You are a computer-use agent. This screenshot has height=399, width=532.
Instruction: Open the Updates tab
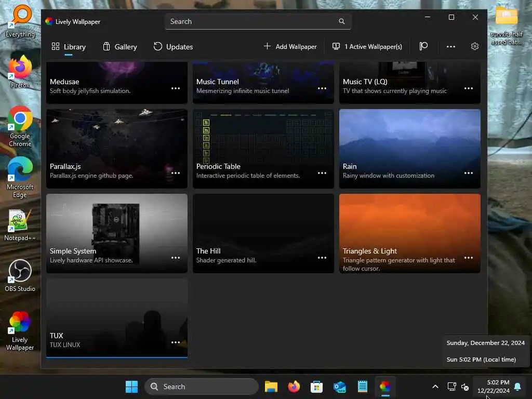[x=173, y=47]
